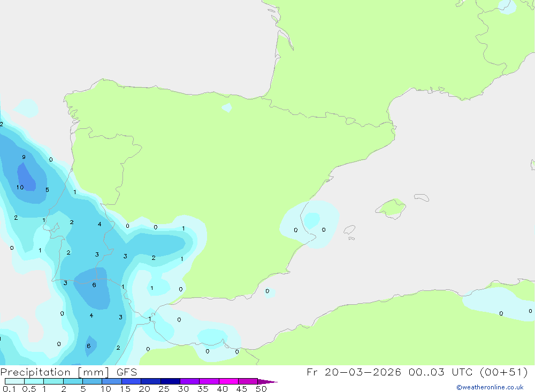535x392 pixels.
Task: Click the '0.1' legend scale label
Action: [x=9, y=389]
